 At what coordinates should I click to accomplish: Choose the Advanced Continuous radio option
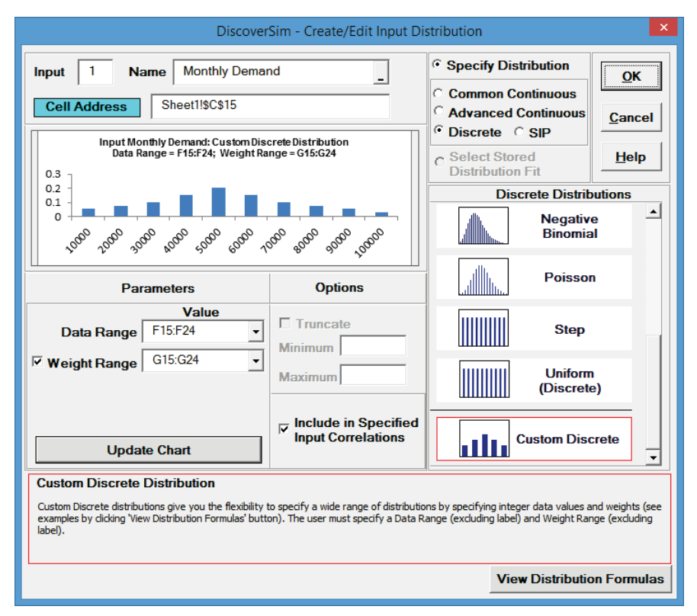point(438,113)
